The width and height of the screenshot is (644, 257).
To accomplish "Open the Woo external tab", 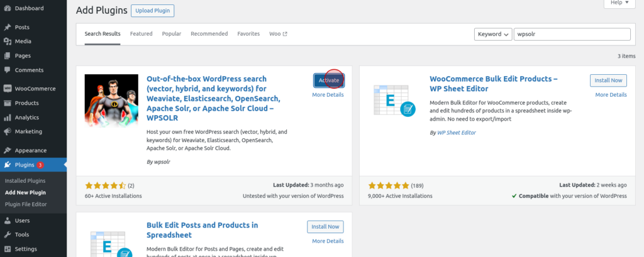I will pyautogui.click(x=278, y=34).
